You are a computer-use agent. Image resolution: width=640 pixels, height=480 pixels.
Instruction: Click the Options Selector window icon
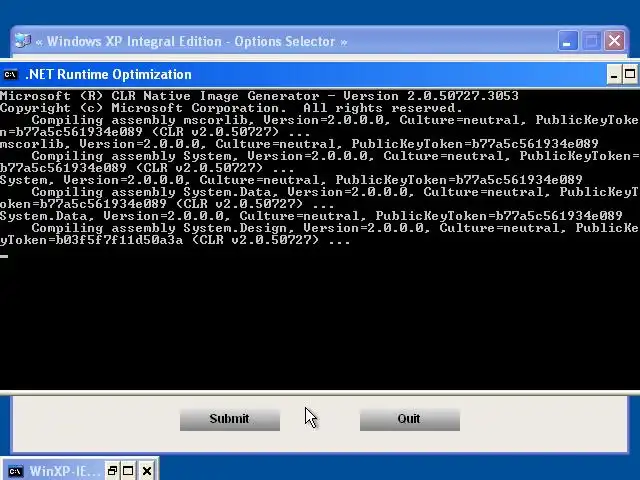point(22,41)
